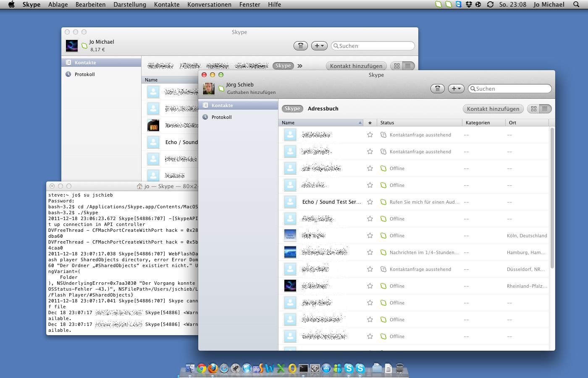The width and height of the screenshot is (588, 378).
Task: Select the Skype tab in Jörg Schieb window
Action: [x=292, y=109]
